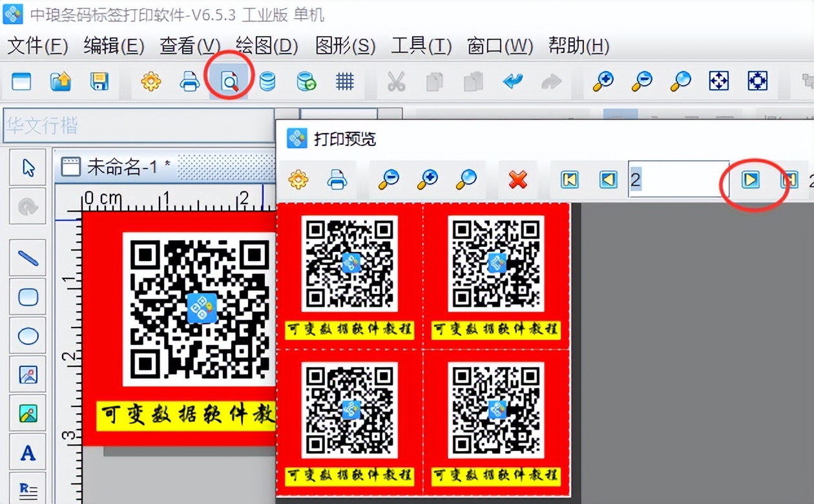Screen dimensions: 814x504
Task: Click bottom-left label in print preview
Action: pos(350,423)
